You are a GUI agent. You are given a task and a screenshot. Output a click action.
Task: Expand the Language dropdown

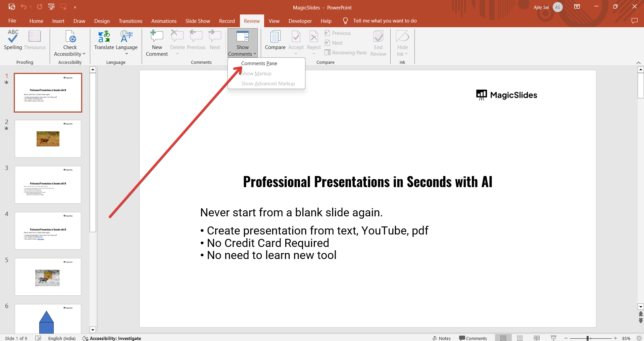127,50
